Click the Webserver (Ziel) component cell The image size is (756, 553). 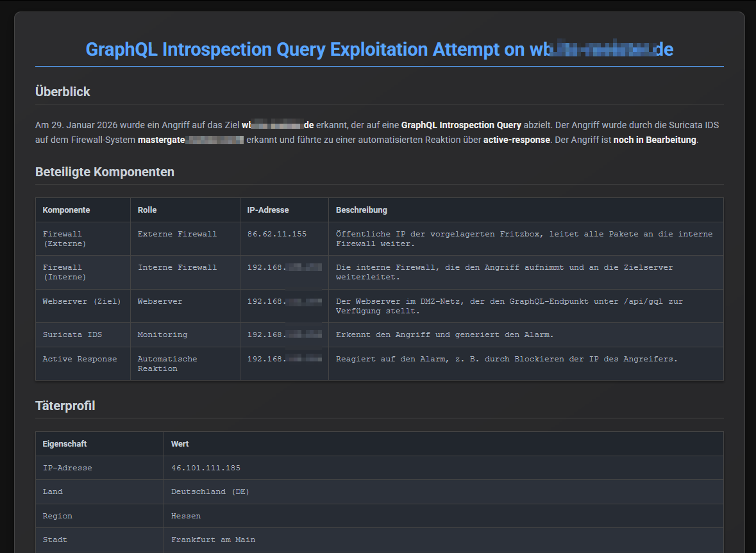pyautogui.click(x=81, y=301)
